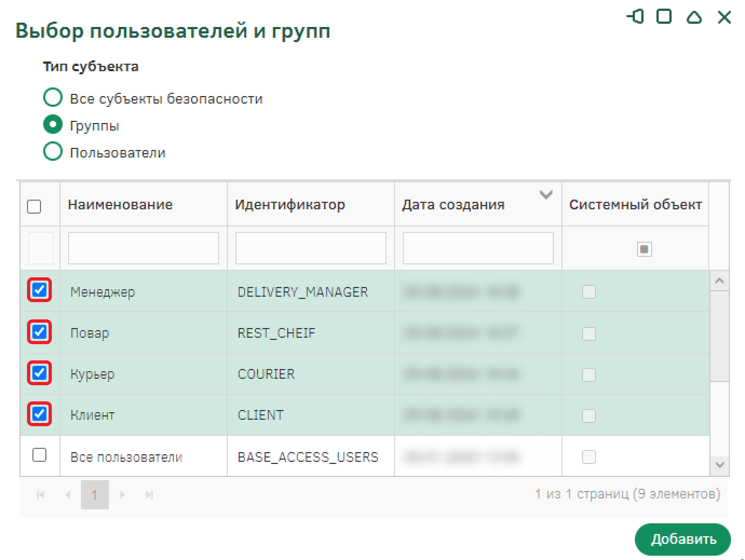Screen dimensions: 745x560
Task: Click the square maximize icon in dialog header
Action: point(664,17)
